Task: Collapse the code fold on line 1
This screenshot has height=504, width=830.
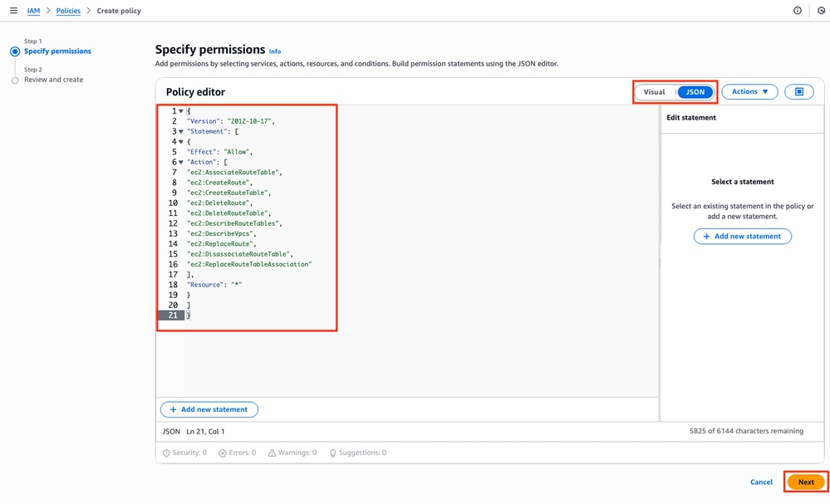Action: (181, 111)
